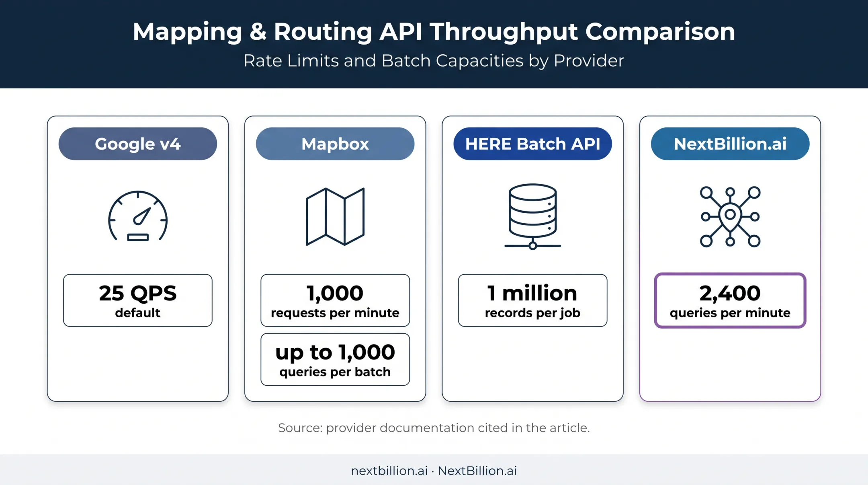
Task: Click the '1,000 requests per minute' stat box
Action: tap(335, 300)
